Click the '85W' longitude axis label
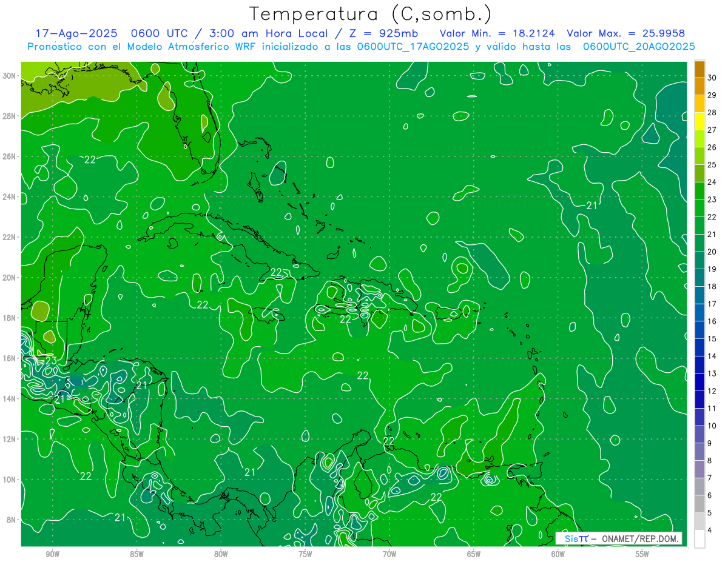The image size is (728, 562). (x=136, y=554)
